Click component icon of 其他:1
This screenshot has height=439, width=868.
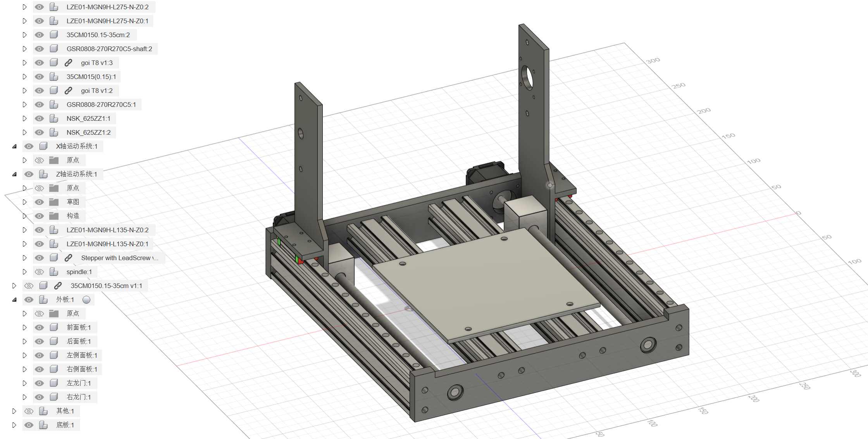point(43,411)
